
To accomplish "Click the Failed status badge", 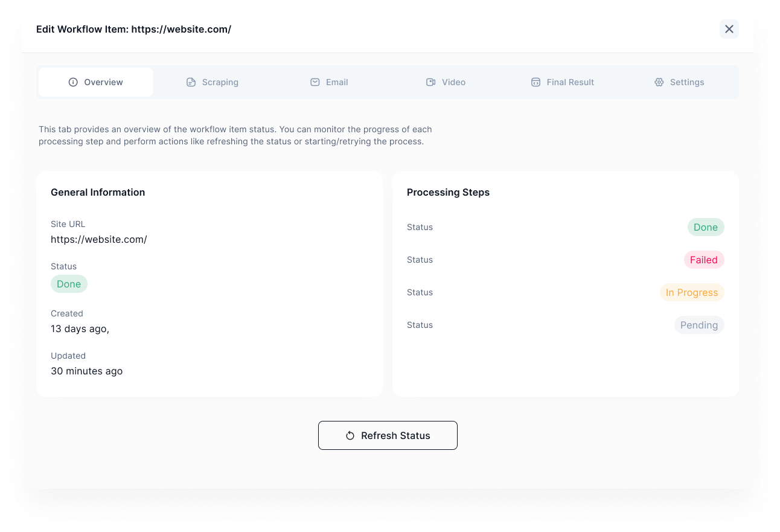I will pos(704,260).
